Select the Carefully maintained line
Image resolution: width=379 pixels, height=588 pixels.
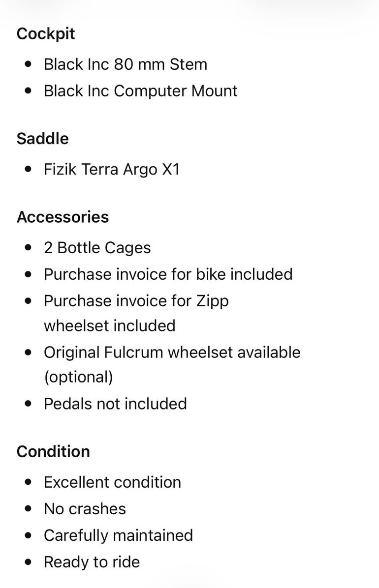point(118,536)
